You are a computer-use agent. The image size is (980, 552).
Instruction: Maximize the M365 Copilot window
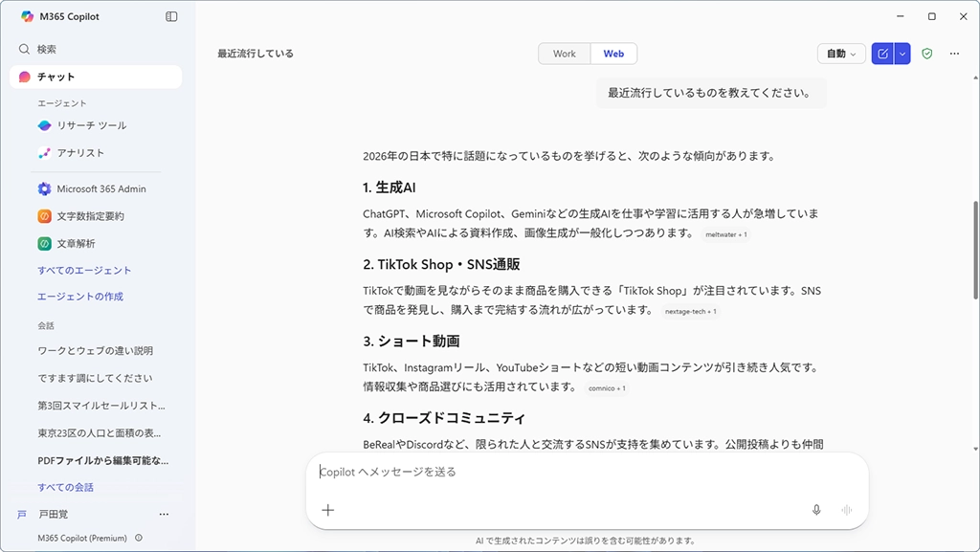(x=932, y=16)
